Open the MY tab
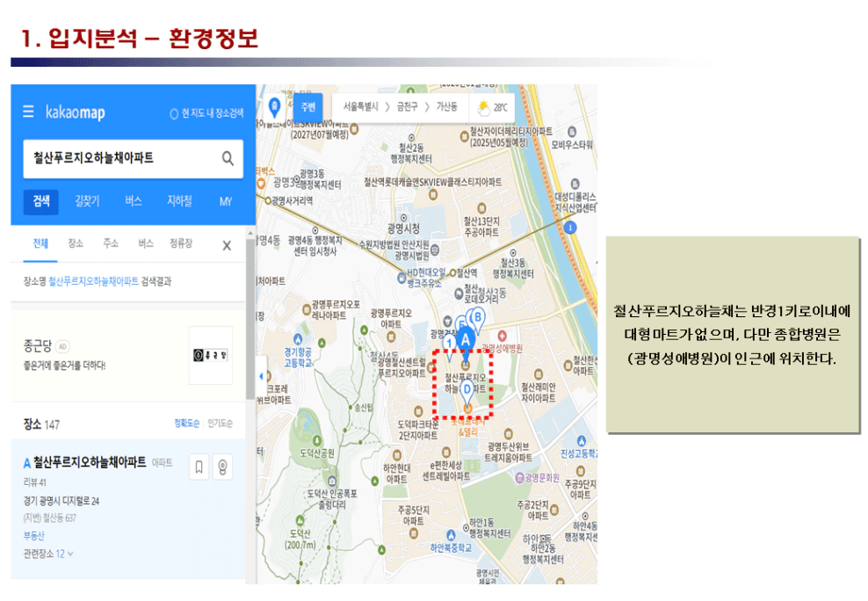Image resolution: width=868 pixels, height=601 pixels. 225,201
